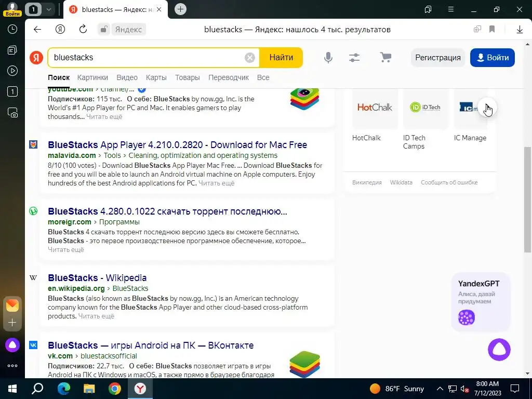Switch to the Переводчик tab

pyautogui.click(x=229, y=78)
